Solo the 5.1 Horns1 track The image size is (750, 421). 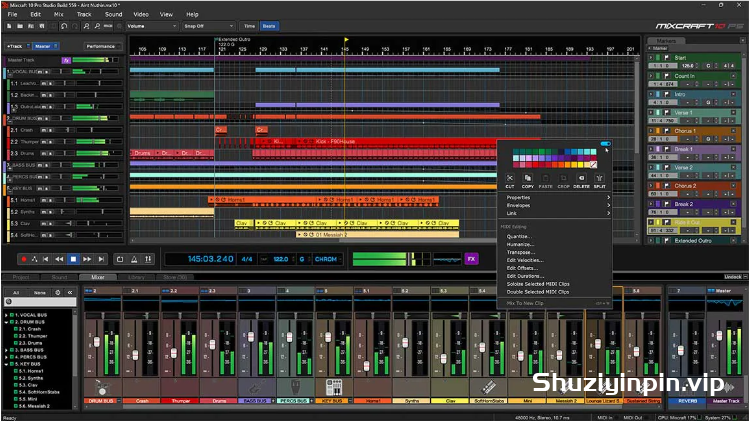(50, 200)
